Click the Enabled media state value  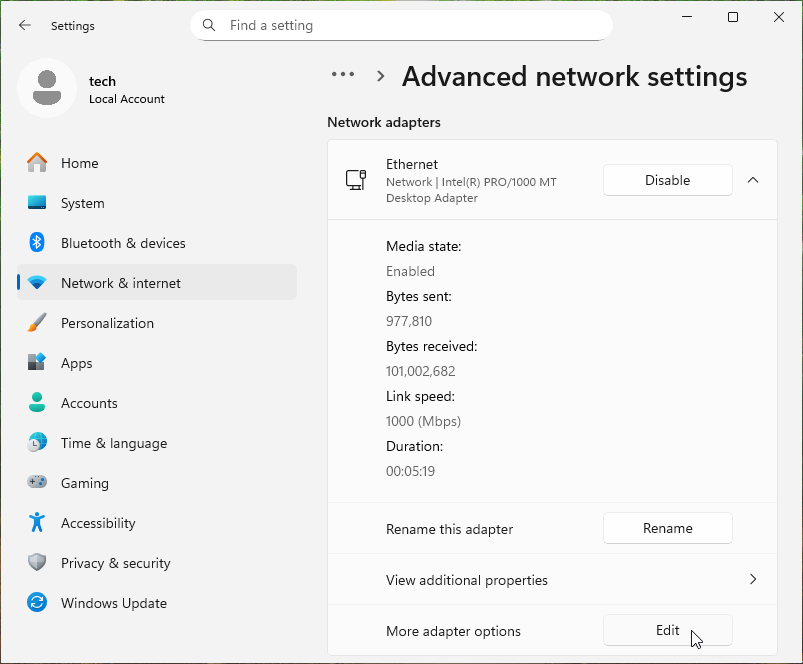pyautogui.click(x=410, y=271)
